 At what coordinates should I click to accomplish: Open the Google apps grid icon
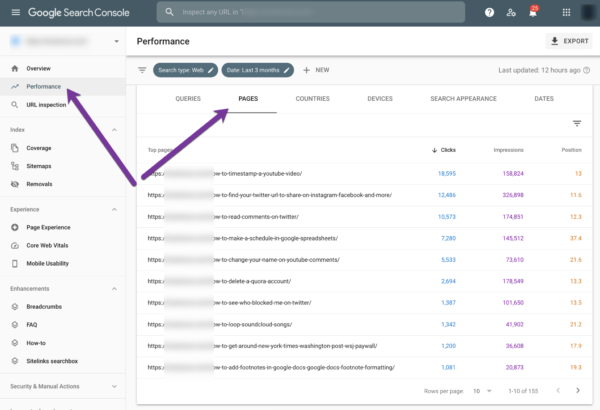566,12
